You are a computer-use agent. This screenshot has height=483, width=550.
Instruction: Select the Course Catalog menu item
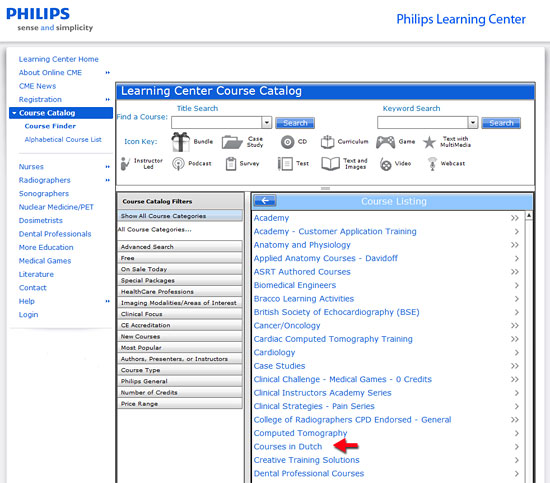coord(61,113)
